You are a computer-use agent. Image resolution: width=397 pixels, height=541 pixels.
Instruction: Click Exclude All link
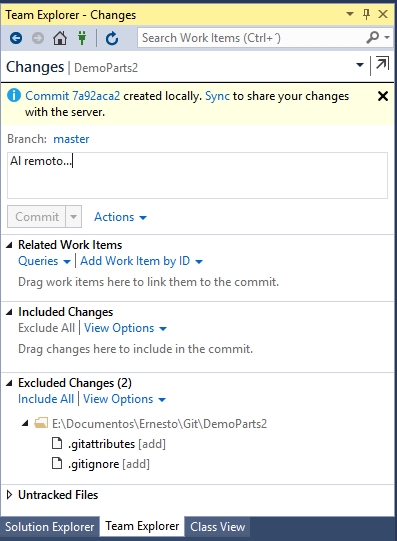coord(47,328)
